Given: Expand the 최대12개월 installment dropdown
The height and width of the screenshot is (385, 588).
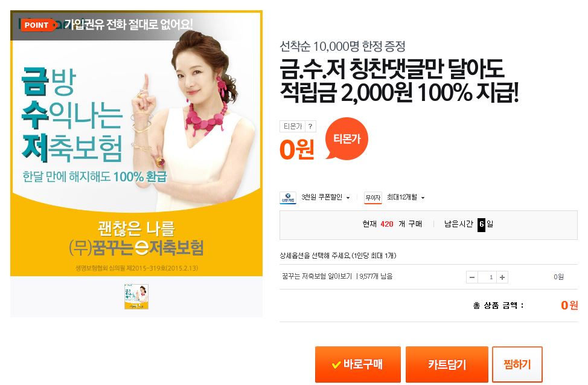Looking at the screenshot, I should [406, 197].
